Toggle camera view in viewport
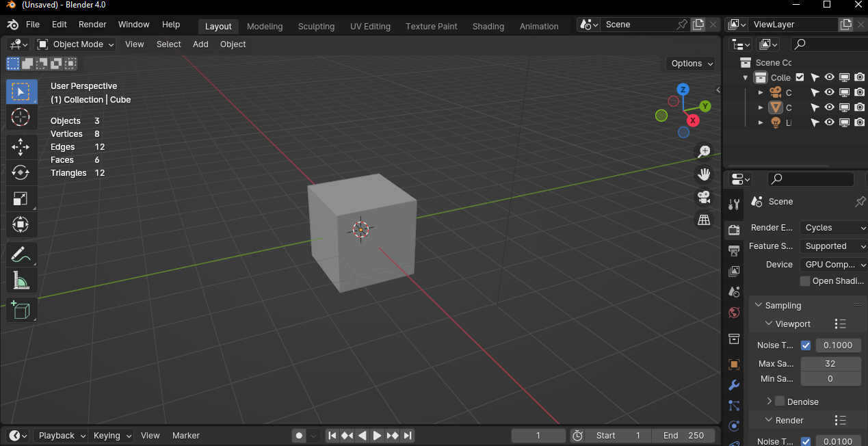Viewport: 868px width, 446px height. pyautogui.click(x=703, y=197)
